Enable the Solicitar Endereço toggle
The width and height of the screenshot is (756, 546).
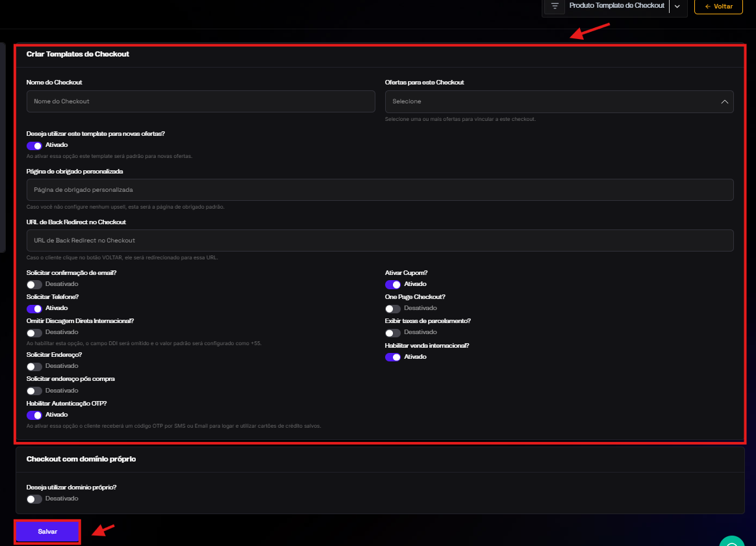click(x=34, y=367)
